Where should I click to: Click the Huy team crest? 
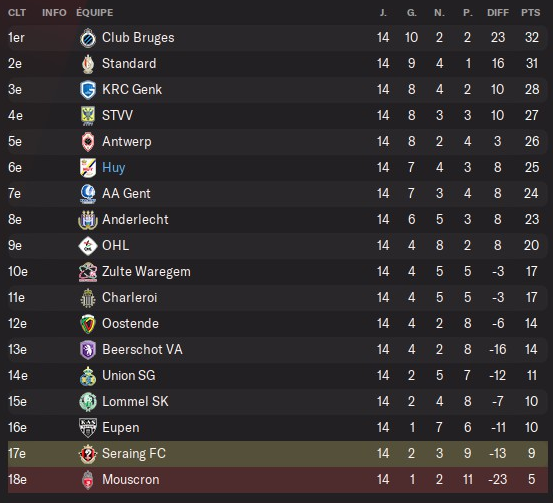pyautogui.click(x=87, y=168)
